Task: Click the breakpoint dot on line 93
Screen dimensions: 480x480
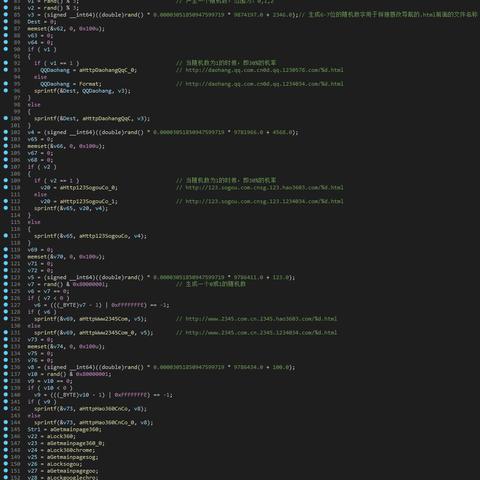Action: (6, 70)
